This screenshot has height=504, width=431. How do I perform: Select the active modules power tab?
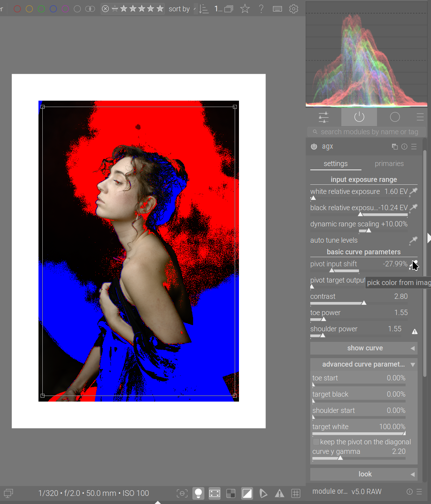[x=359, y=117]
